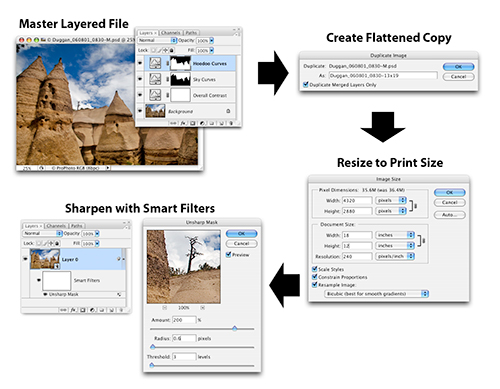Open the Bicubic resample method dropdown
Screen dimensions: 500x389
(376, 294)
